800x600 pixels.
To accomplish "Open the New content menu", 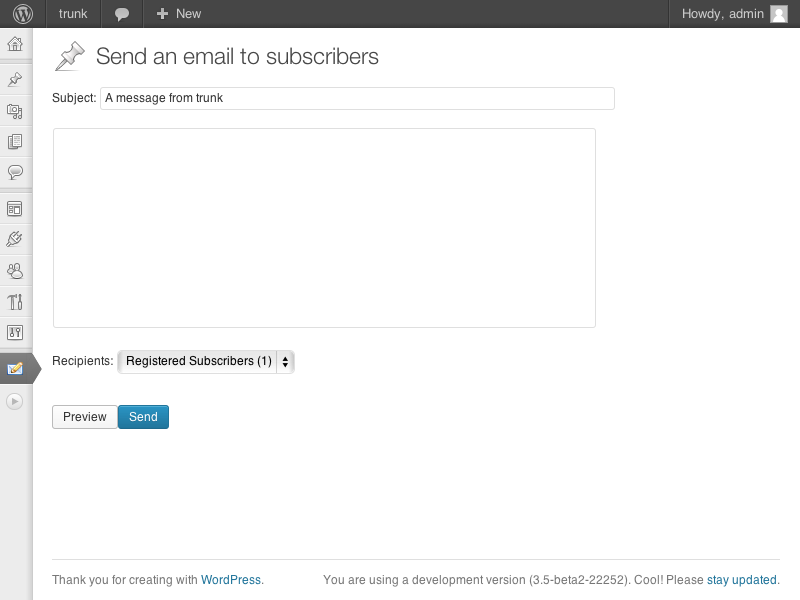I will (x=179, y=14).
